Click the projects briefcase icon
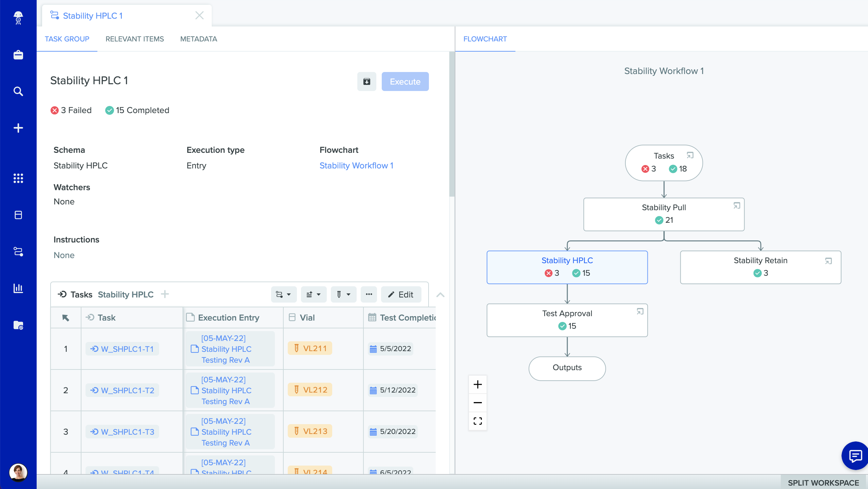The height and width of the screenshot is (489, 868). click(x=18, y=55)
